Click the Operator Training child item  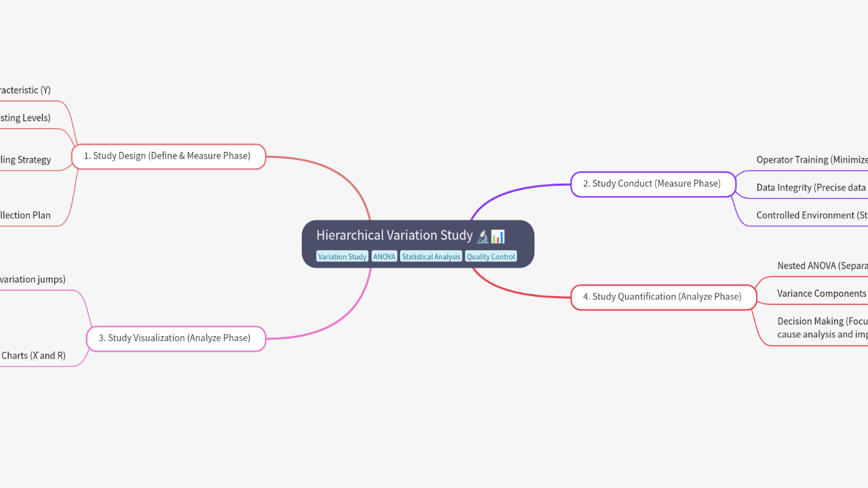pos(812,160)
